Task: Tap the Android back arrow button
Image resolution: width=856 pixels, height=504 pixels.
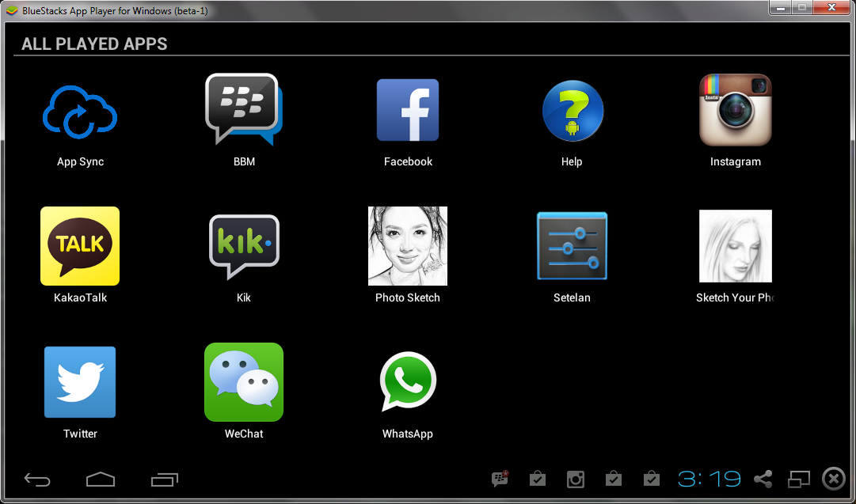Action: pyautogui.click(x=37, y=479)
